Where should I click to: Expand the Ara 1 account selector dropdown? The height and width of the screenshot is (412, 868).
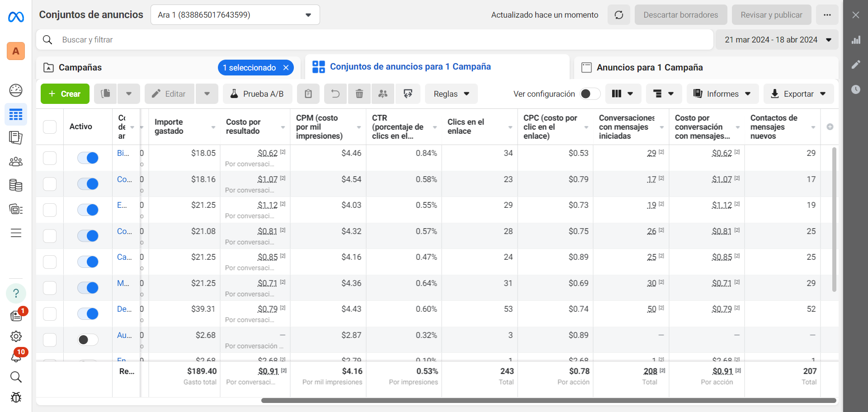tap(235, 15)
